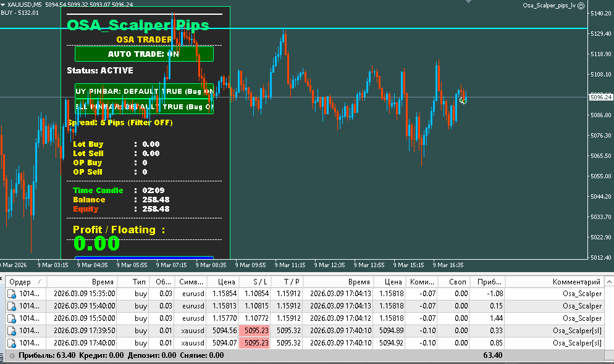Click the smiley face Expert Advisor icon
Viewport: 614px width, 364px height.
pyautogui.click(x=581, y=6)
